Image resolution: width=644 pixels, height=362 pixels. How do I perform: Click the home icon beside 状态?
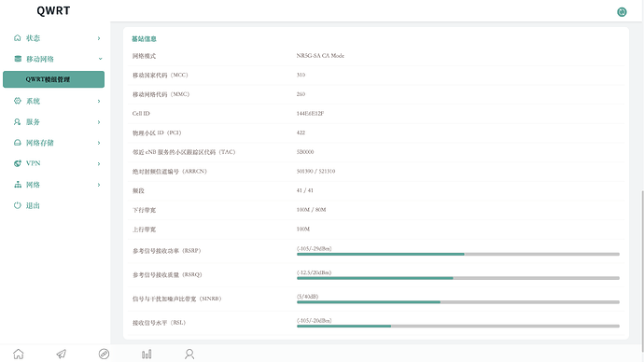click(x=17, y=37)
